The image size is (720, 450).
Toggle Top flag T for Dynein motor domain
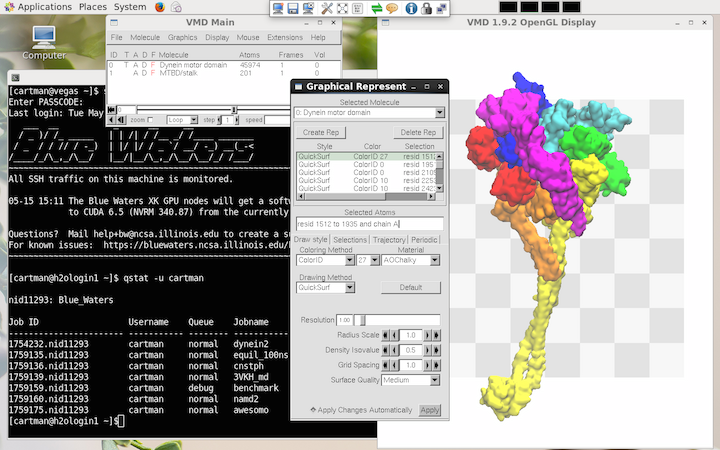click(x=127, y=65)
